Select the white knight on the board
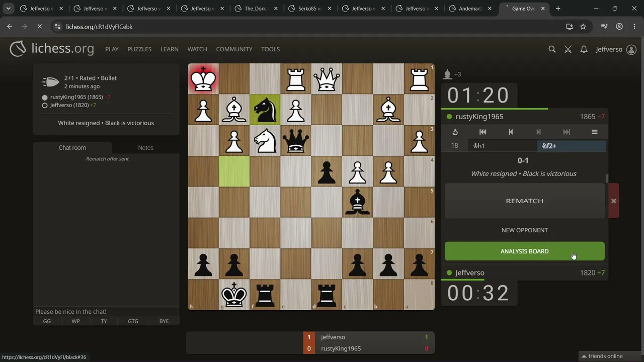The image size is (644, 362). 265,141
